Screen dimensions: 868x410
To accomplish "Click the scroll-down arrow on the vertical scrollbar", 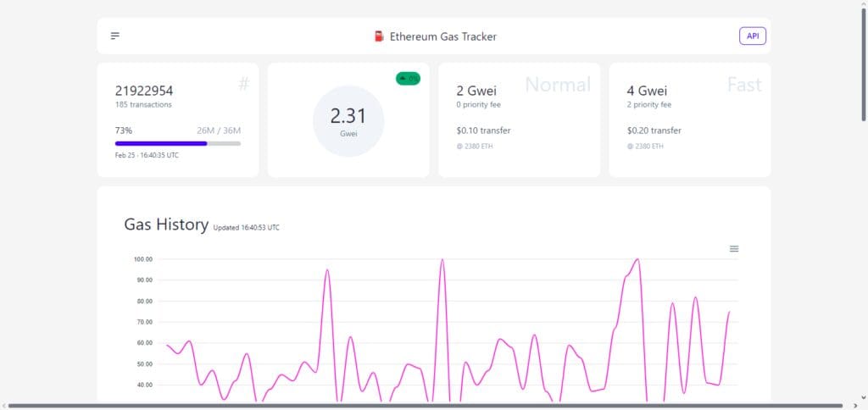I will pos(863,397).
